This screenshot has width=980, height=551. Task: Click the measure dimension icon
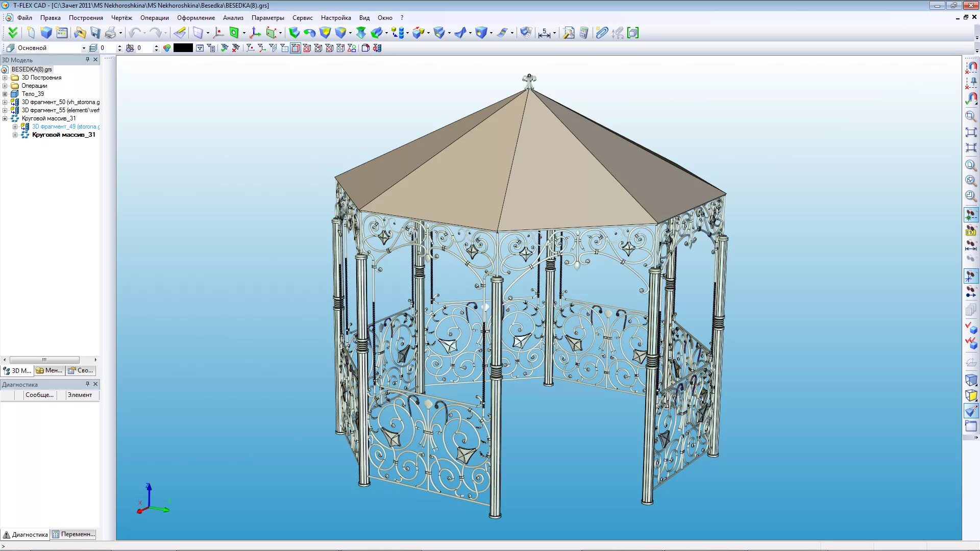tap(545, 33)
